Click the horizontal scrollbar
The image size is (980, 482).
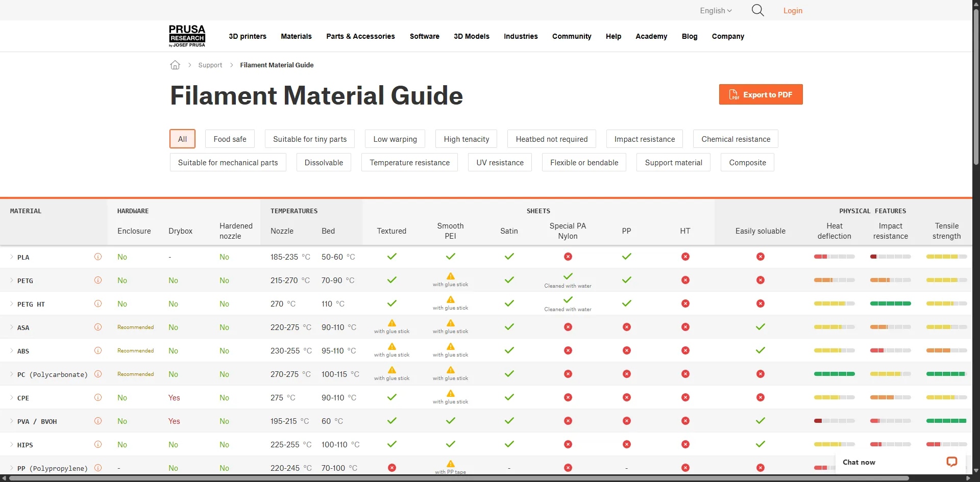tap(459, 478)
